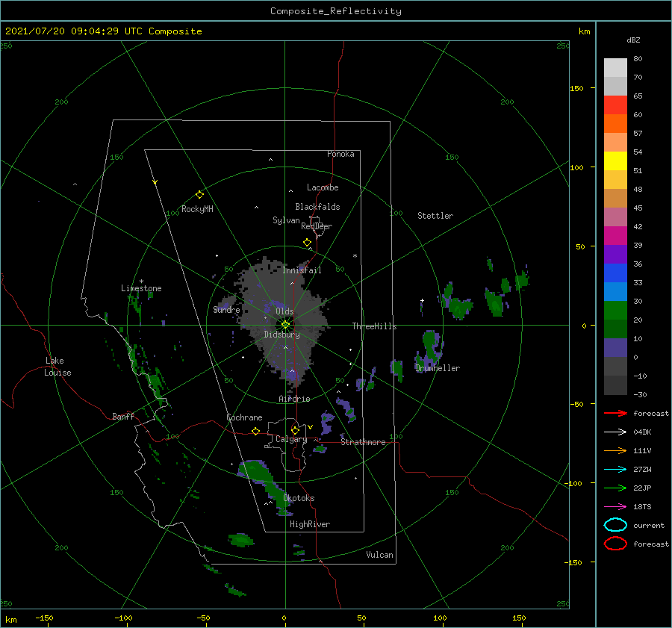Click the Limestone label on map
The height and width of the screenshot is (628, 672).
coord(141,288)
